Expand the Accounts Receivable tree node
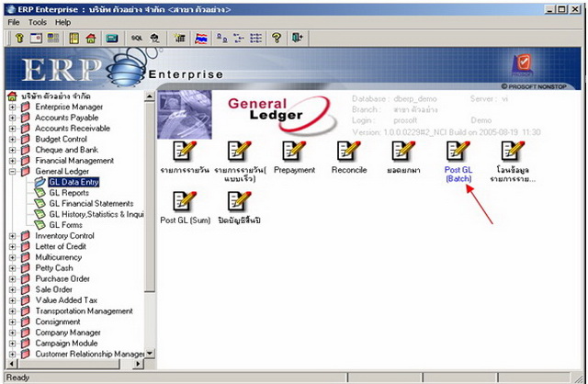 pyautogui.click(x=12, y=129)
